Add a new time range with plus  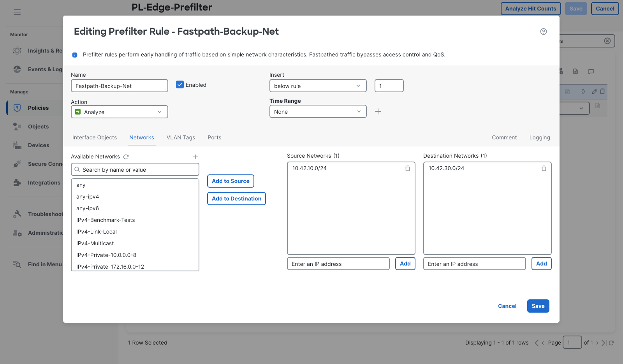[378, 111]
